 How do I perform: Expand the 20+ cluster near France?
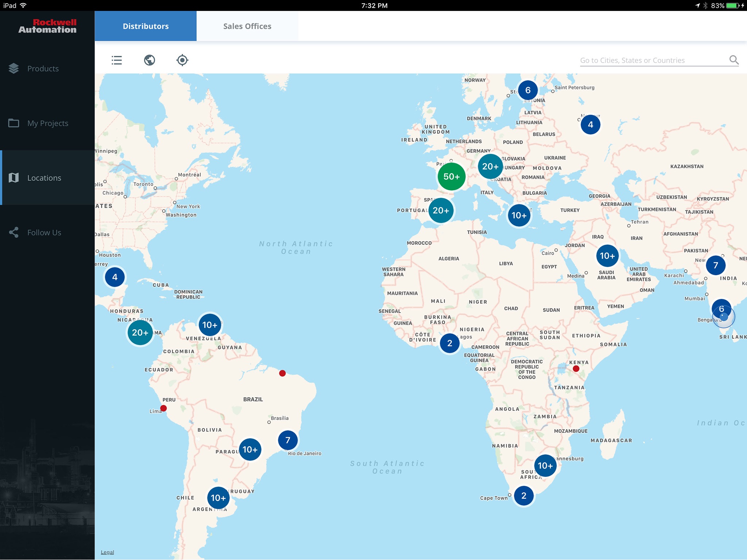(490, 167)
